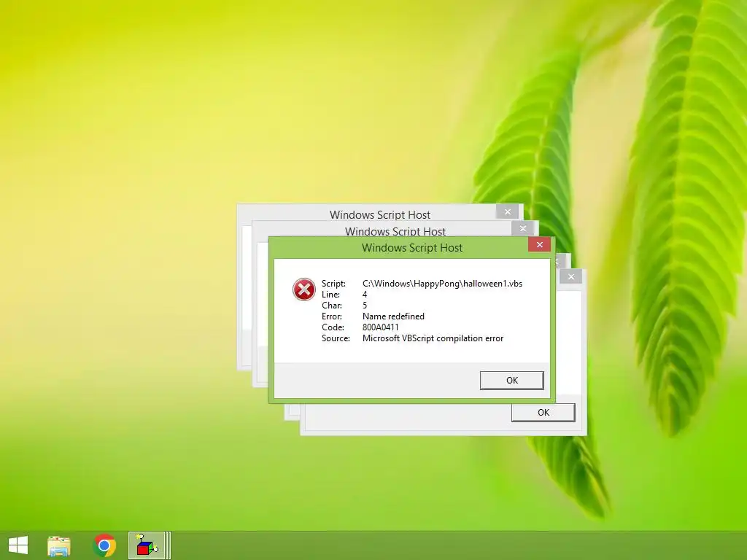Click 'Microsoft VBScript compilation error' text

point(433,338)
